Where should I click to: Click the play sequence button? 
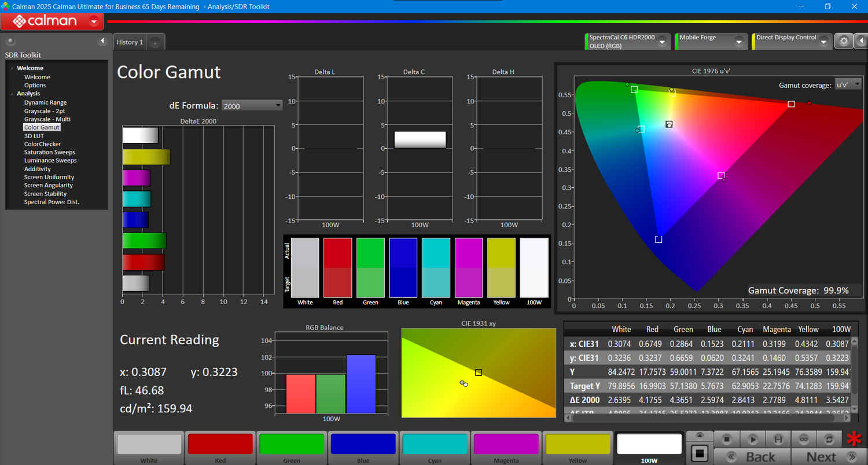point(753,440)
